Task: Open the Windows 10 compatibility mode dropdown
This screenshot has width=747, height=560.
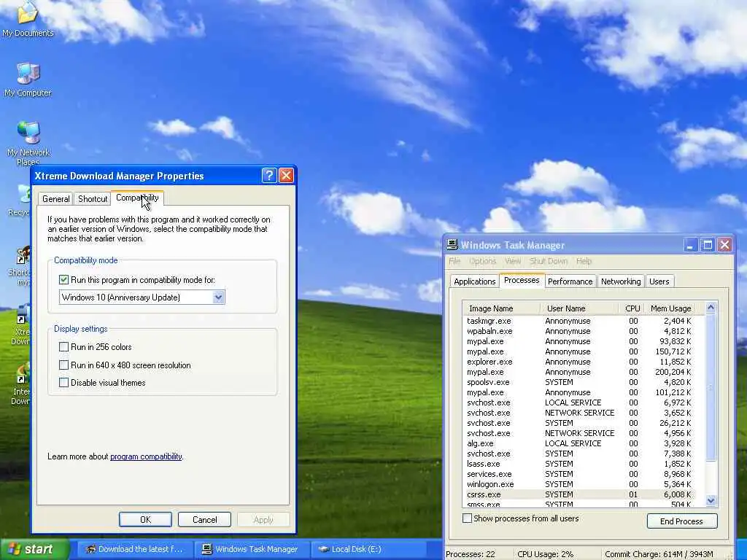Action: tap(218, 297)
